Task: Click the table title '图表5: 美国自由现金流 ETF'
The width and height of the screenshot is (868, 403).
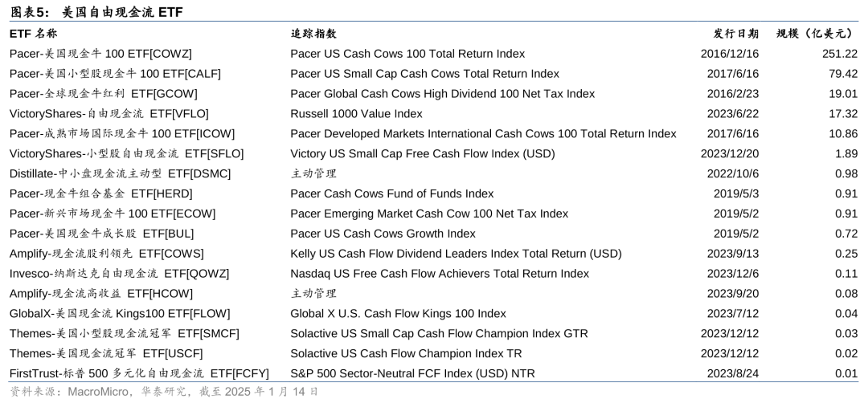Action: pos(96,11)
